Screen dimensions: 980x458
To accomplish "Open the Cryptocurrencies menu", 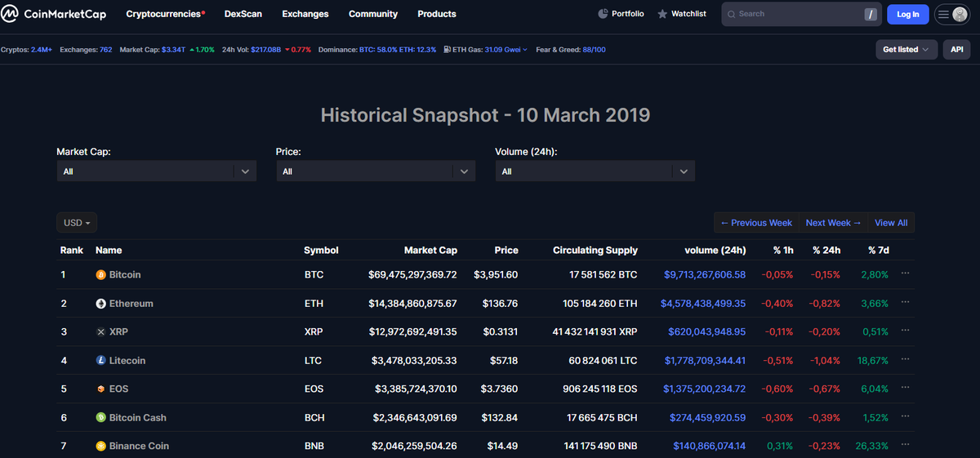I will pos(166,14).
